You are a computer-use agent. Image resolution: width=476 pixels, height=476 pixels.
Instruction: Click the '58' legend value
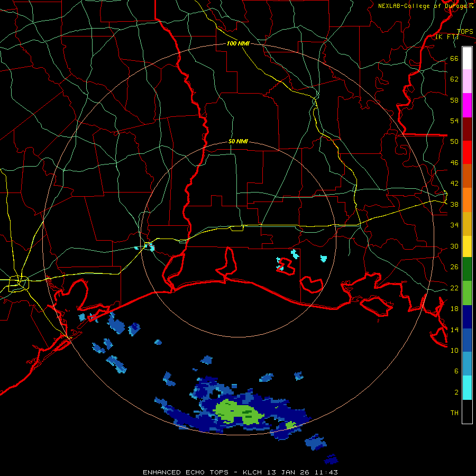(x=454, y=100)
